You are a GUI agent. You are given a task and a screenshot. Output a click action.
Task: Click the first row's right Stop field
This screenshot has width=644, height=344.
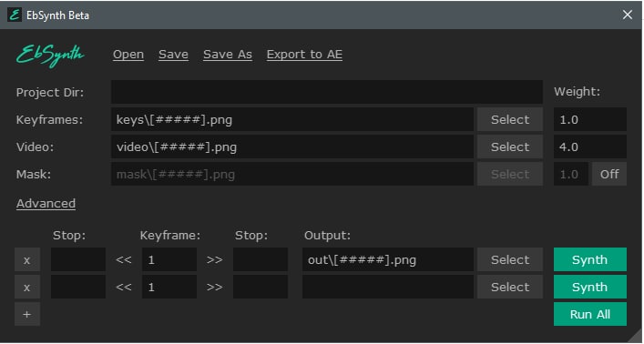point(261,259)
